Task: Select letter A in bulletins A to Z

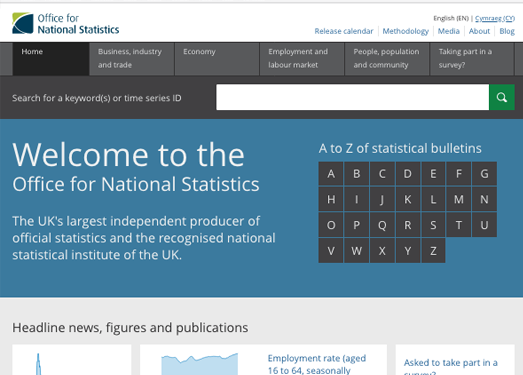Action: (x=331, y=174)
